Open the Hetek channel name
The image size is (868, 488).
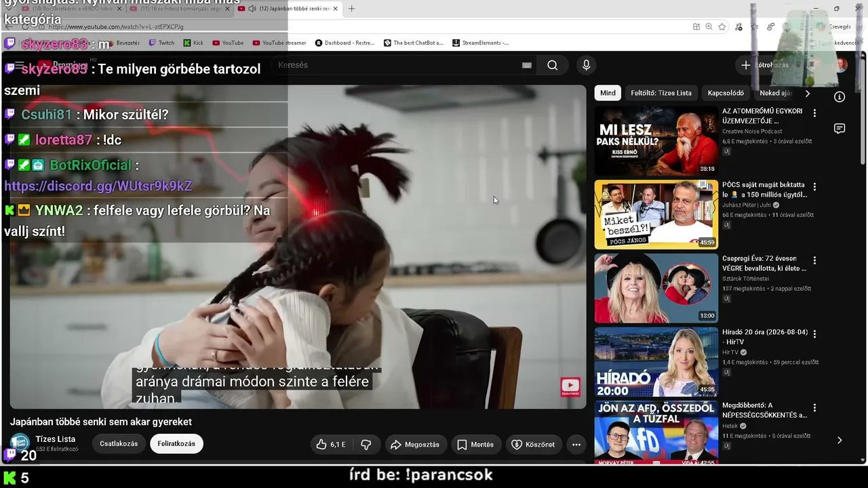[730, 426]
